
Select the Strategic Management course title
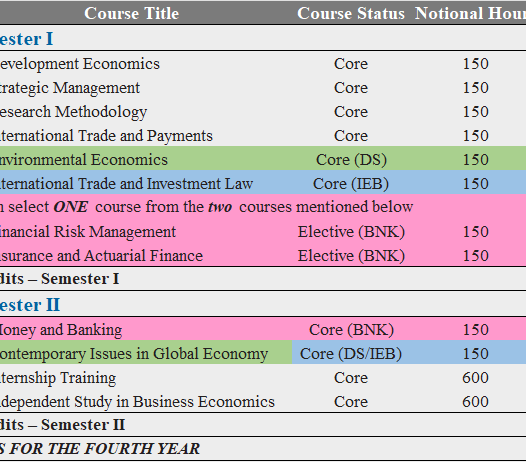[x=69, y=88]
